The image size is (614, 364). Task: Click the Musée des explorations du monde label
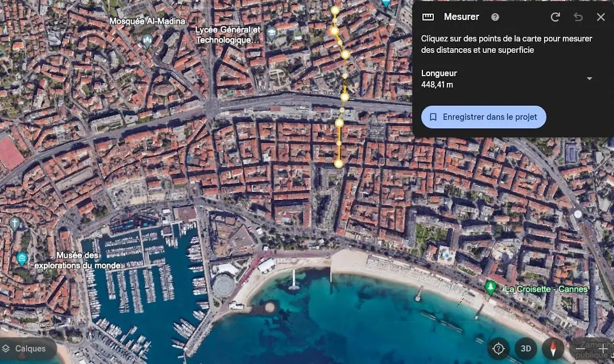tap(77, 261)
